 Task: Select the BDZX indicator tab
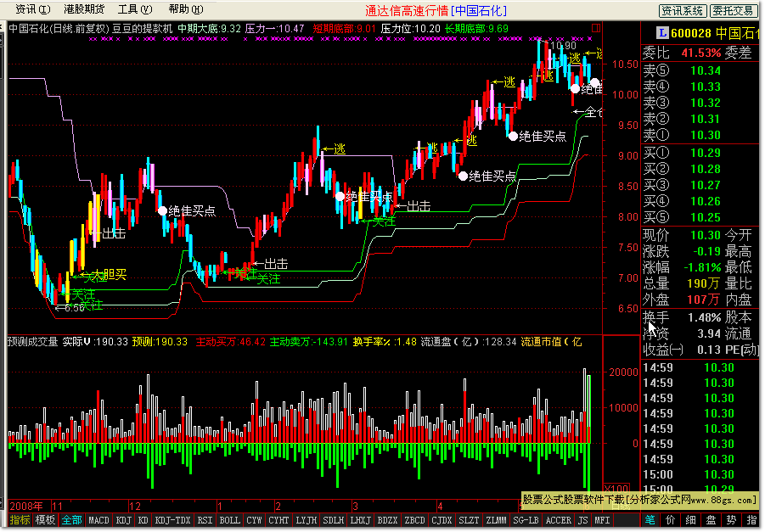coord(387,520)
